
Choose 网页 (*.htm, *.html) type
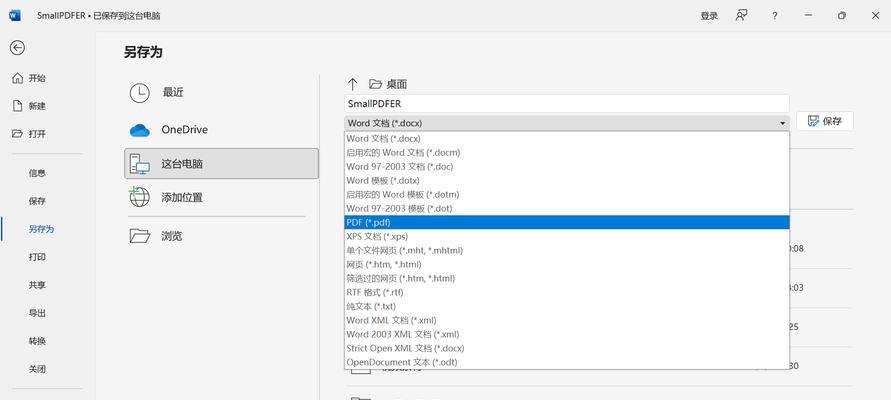pos(567,264)
